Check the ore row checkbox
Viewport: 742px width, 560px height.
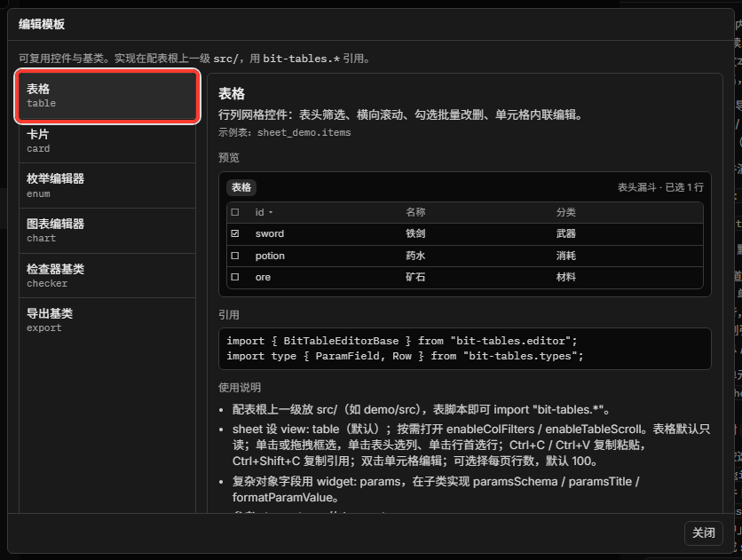tap(235, 277)
